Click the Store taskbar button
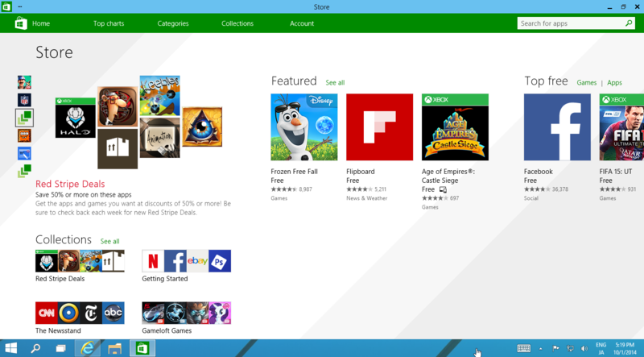This screenshot has height=357, width=644. click(142, 348)
